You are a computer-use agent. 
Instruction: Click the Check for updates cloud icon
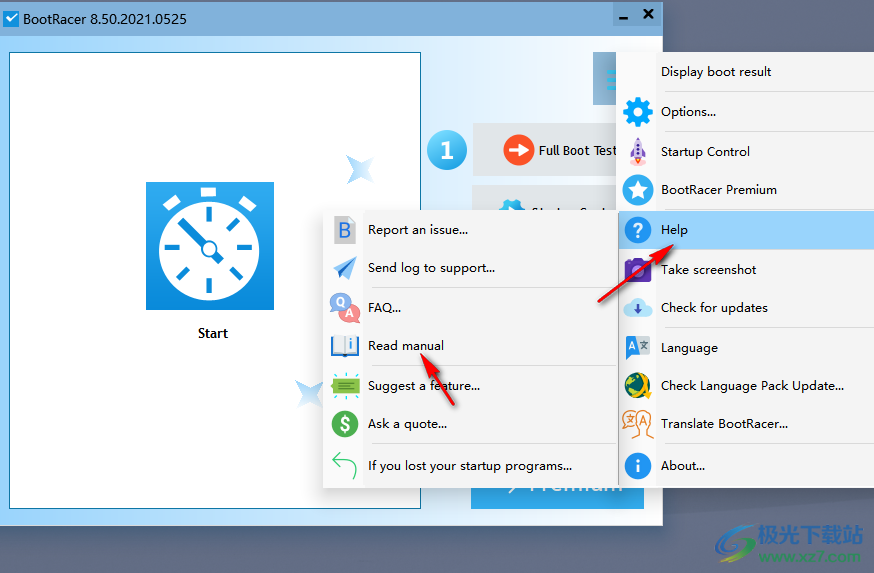click(x=638, y=308)
